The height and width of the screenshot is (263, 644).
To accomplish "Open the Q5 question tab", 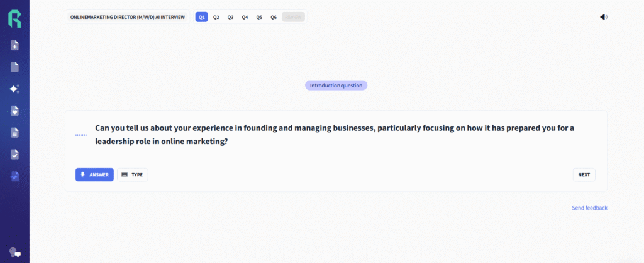I will (x=259, y=17).
